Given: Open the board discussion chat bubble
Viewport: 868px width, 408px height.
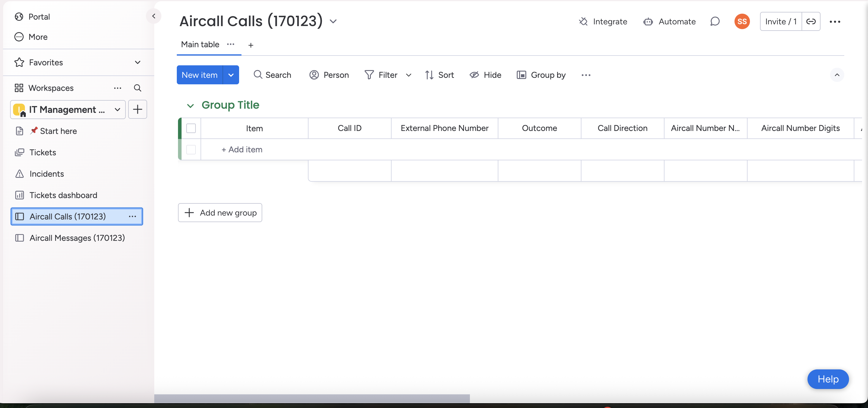Looking at the screenshot, I should click(715, 22).
